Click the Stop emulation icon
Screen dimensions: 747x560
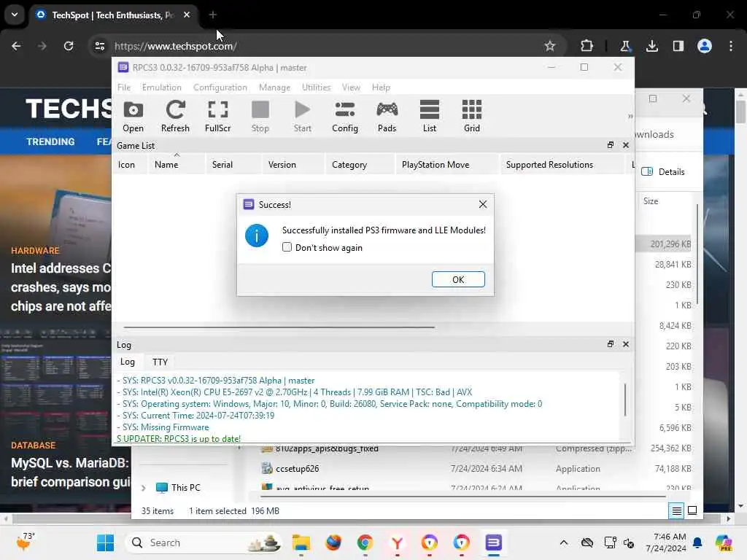pyautogui.click(x=260, y=116)
